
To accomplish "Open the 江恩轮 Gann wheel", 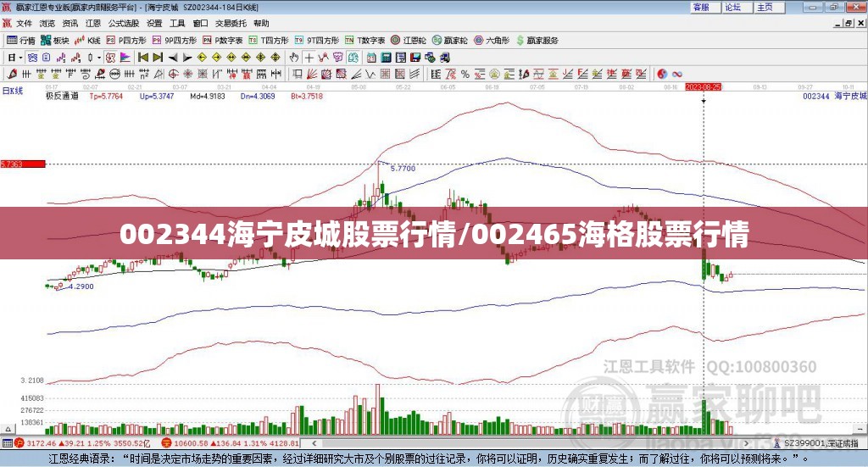I will coord(409,41).
